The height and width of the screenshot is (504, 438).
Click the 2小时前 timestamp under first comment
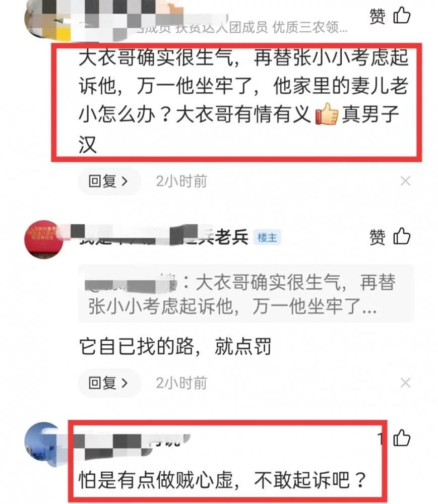pos(181,181)
